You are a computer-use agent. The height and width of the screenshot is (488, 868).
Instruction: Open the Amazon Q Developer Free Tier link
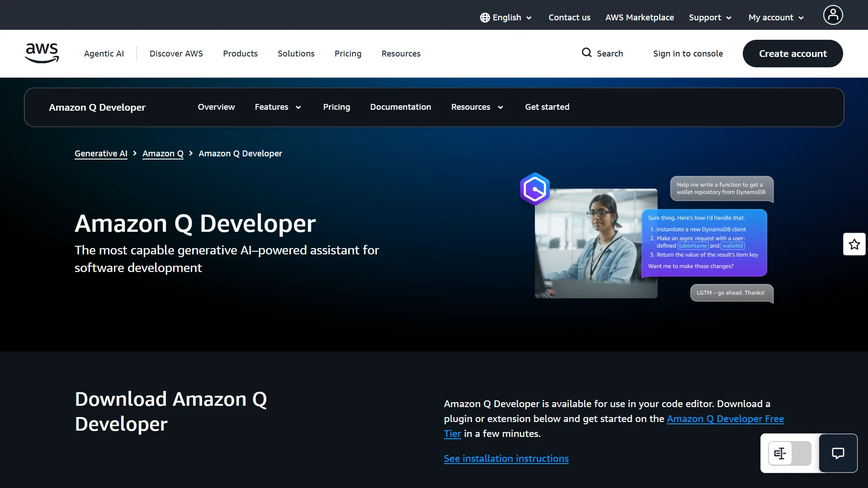click(x=725, y=419)
